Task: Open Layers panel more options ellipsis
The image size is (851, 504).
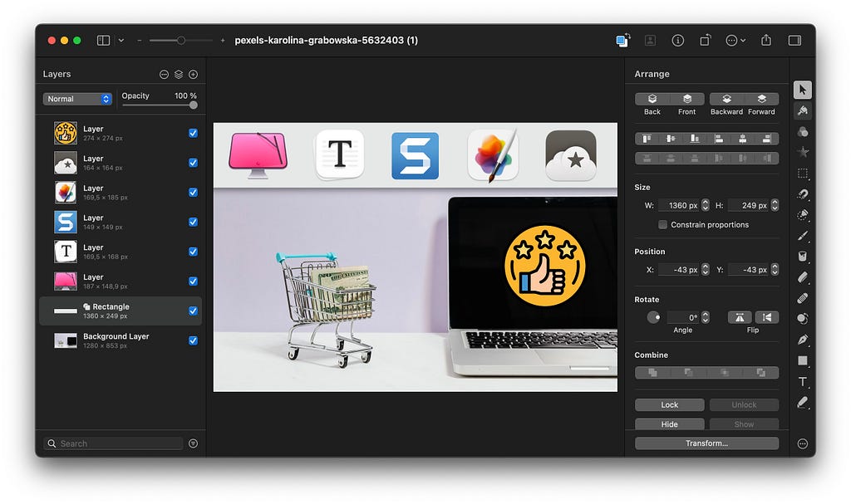Action: click(x=164, y=75)
